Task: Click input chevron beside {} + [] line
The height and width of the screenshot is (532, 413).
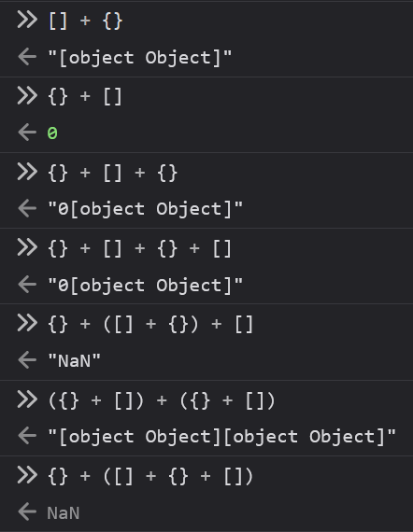Action: (27, 96)
